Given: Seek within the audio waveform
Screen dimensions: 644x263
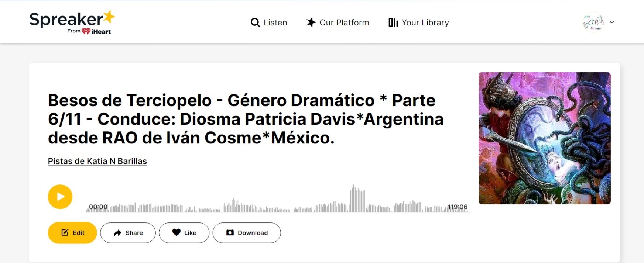Looking at the screenshot, I should (278, 198).
